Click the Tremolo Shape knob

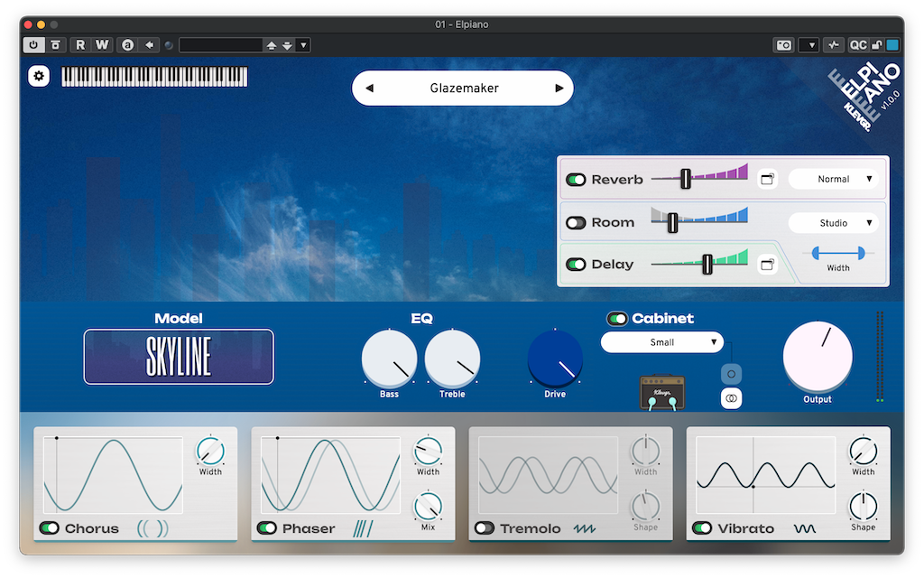point(646,506)
